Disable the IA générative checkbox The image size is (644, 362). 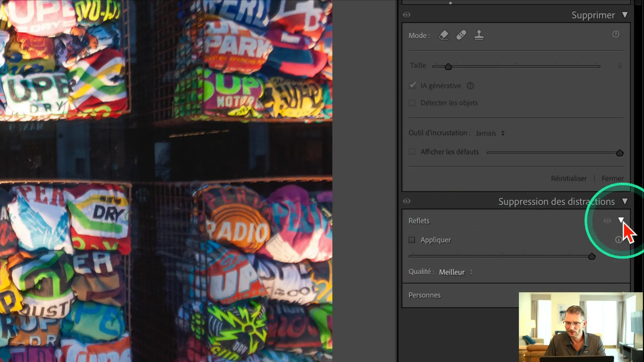tap(412, 86)
